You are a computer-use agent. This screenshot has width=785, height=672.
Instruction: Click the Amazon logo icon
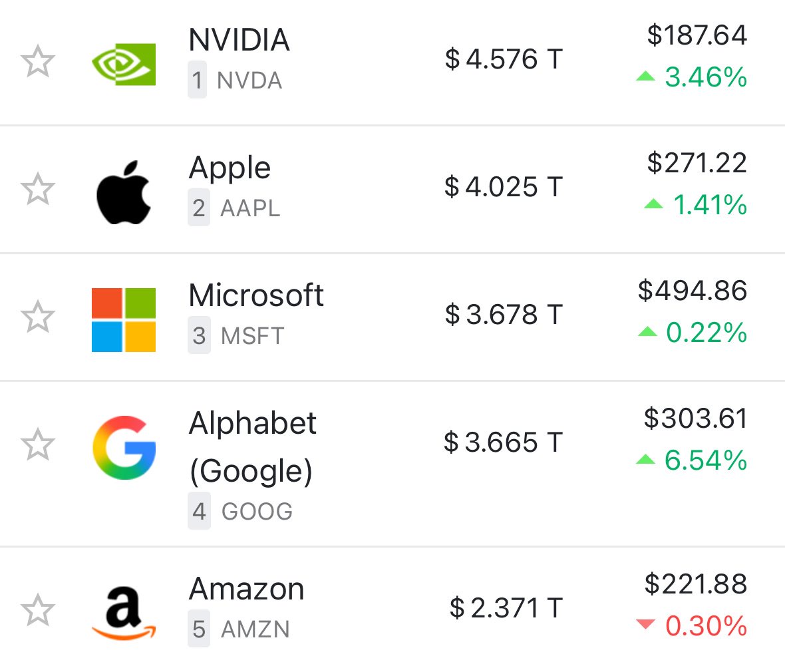124,612
